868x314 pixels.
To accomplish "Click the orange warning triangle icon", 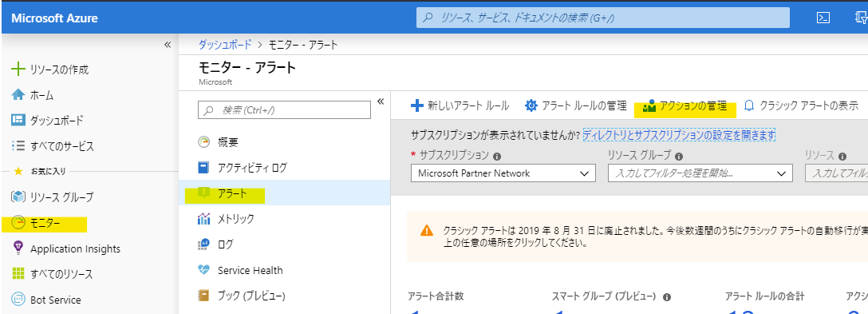I will (x=427, y=230).
